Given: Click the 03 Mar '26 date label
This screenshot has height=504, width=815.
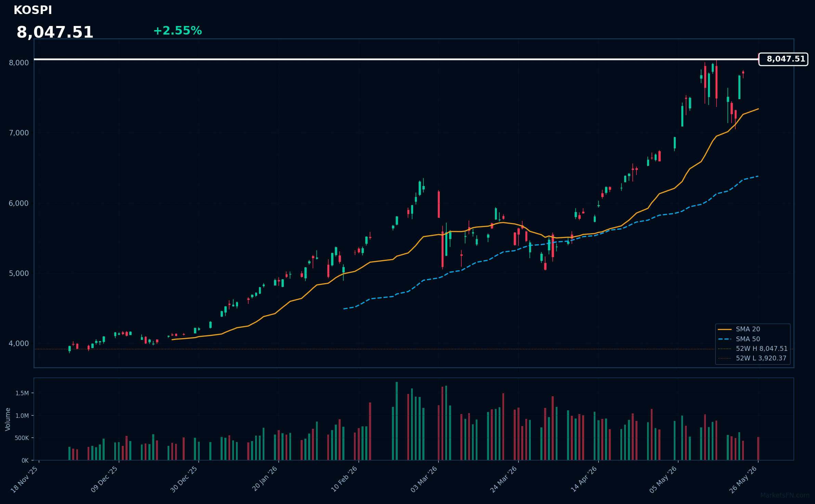Looking at the screenshot, I should click(424, 480).
